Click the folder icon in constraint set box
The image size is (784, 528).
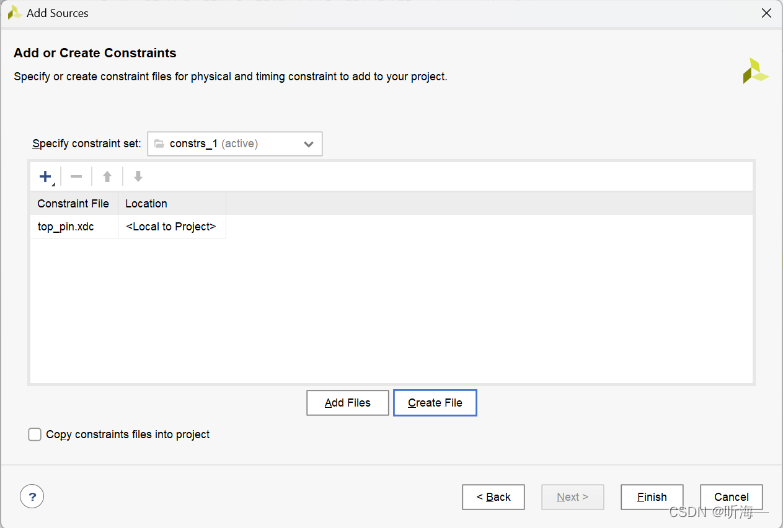[x=160, y=144]
